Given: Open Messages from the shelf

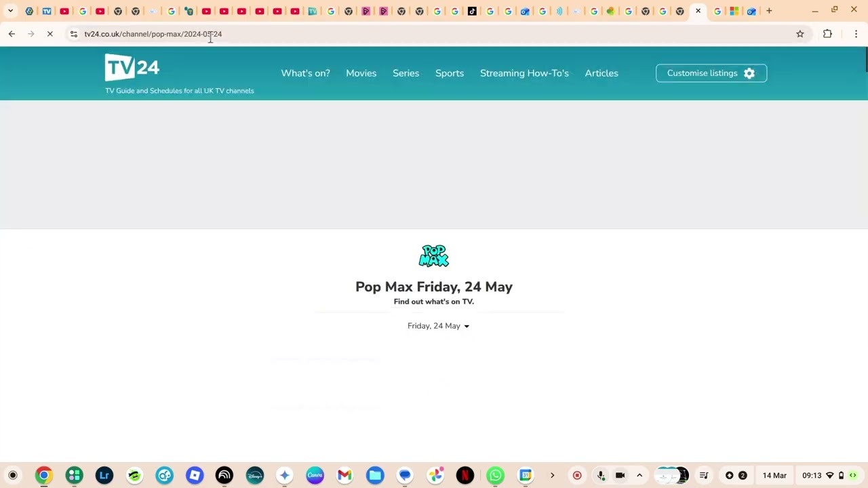Looking at the screenshot, I should tap(405, 475).
